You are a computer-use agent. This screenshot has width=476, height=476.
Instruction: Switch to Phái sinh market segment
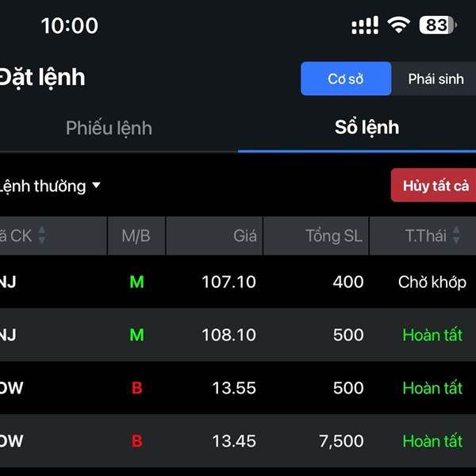[436, 79]
